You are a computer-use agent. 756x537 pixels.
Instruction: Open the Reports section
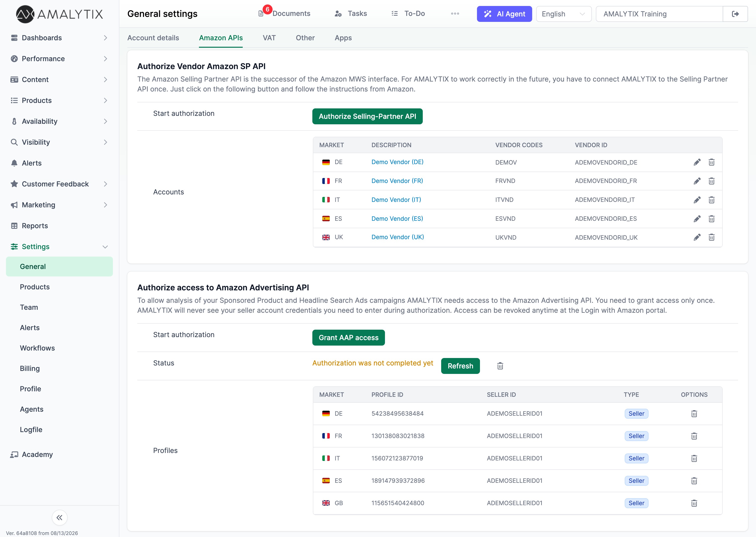point(59,226)
